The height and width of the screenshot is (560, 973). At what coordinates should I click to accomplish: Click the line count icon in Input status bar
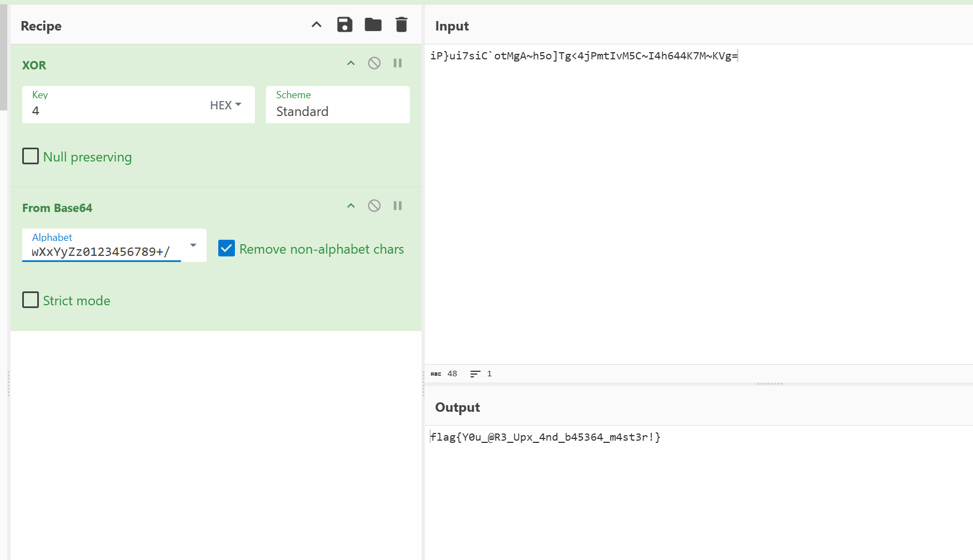pos(475,374)
